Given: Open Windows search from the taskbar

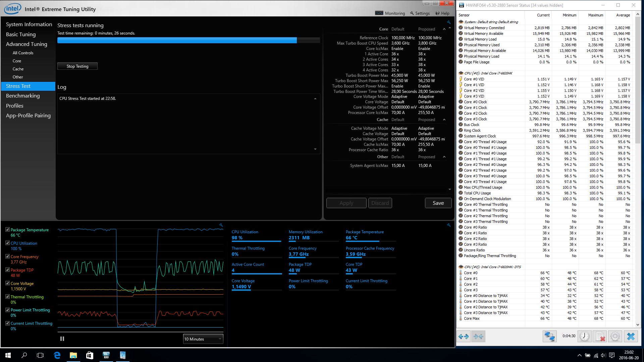Looking at the screenshot, I should 24,355.
